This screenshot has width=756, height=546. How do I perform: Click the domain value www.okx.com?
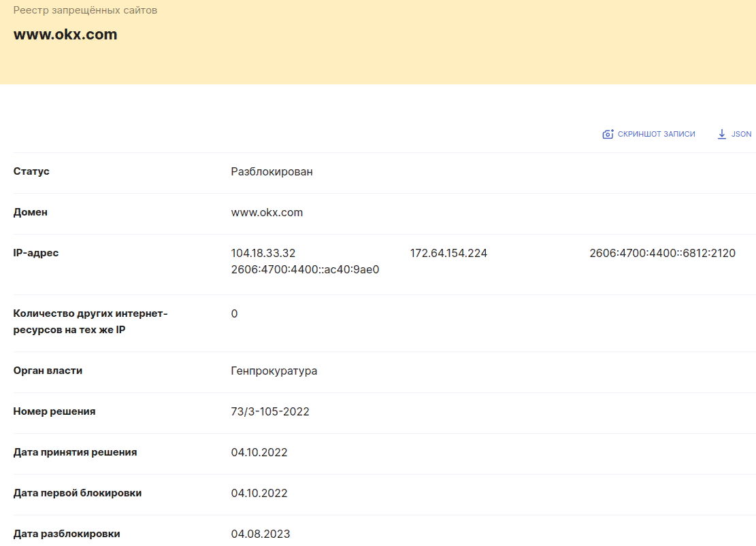267,213
